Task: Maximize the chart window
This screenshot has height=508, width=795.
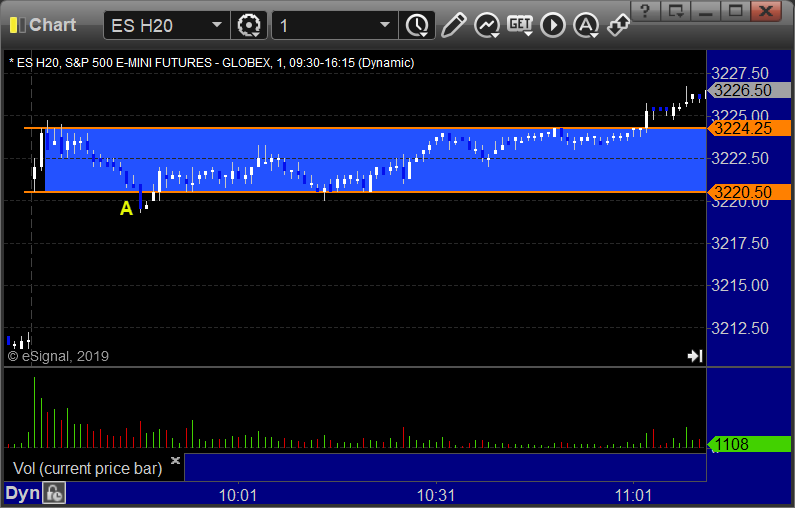Action: point(735,11)
